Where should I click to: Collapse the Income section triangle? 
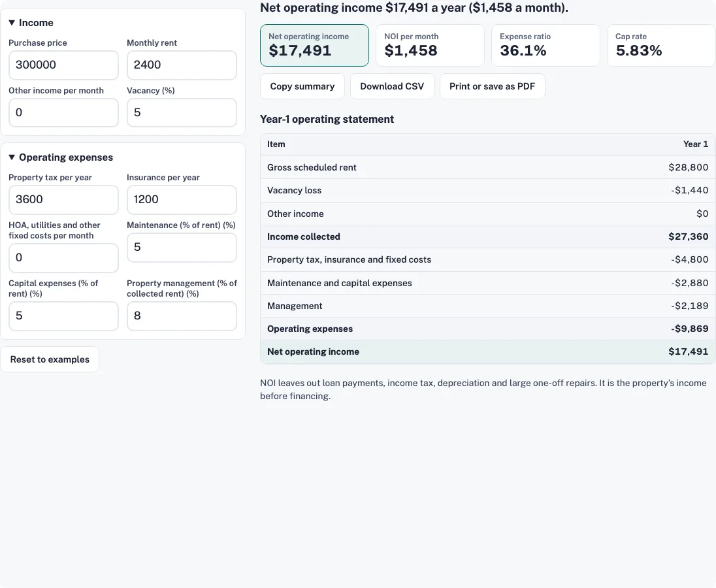[12, 23]
